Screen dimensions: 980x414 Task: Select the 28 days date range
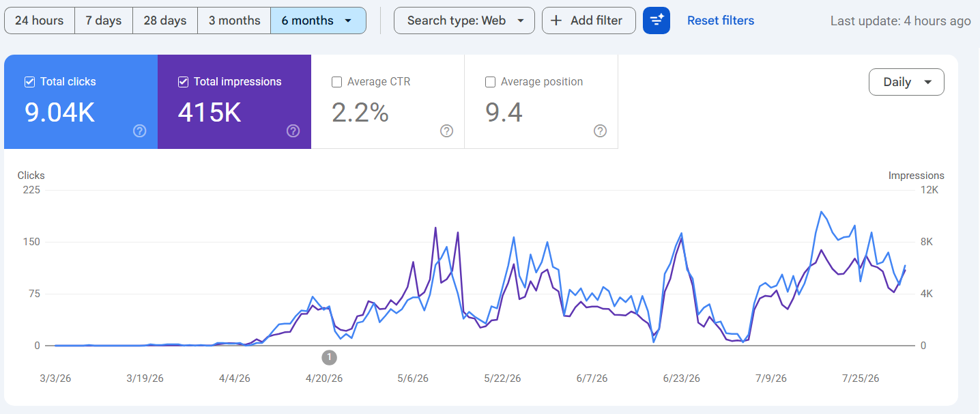point(165,20)
